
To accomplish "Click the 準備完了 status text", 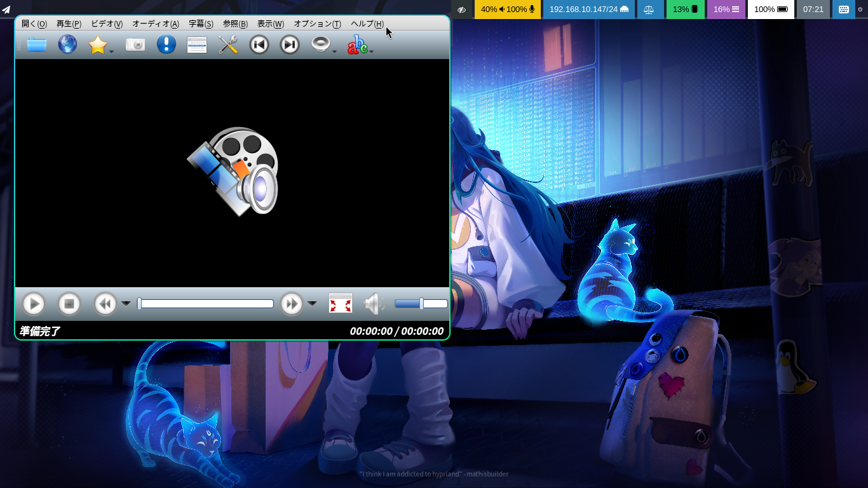I will click(39, 331).
